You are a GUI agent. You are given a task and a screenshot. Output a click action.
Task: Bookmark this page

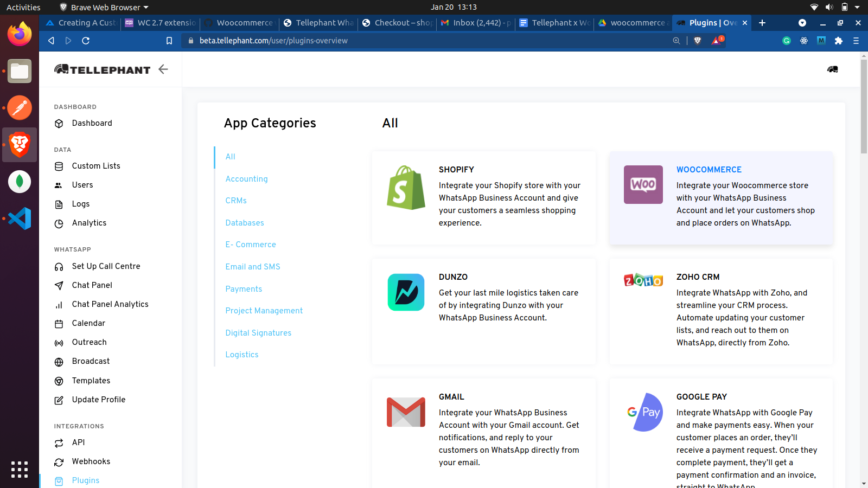tap(169, 41)
